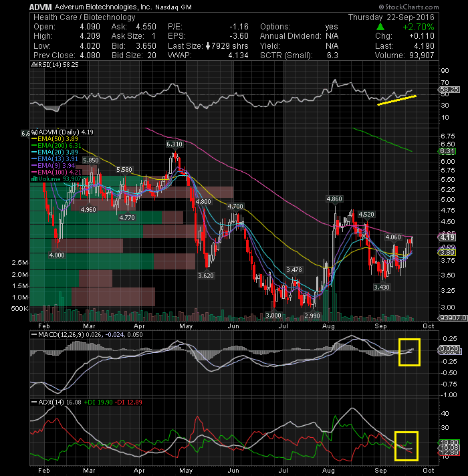This screenshot has width=468, height=476.
Task: Click the +2.70% percent change
Action: [419, 27]
